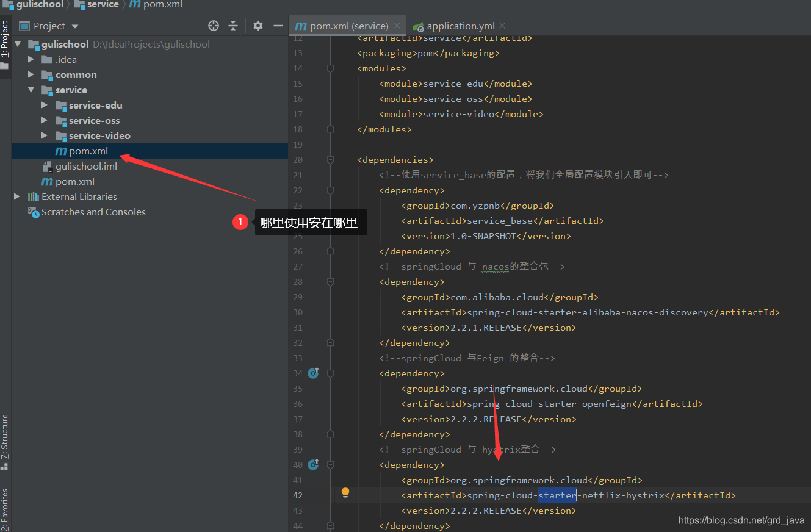Click the locate/scroll from source icon
The width and height of the screenshot is (811, 532).
pos(214,26)
